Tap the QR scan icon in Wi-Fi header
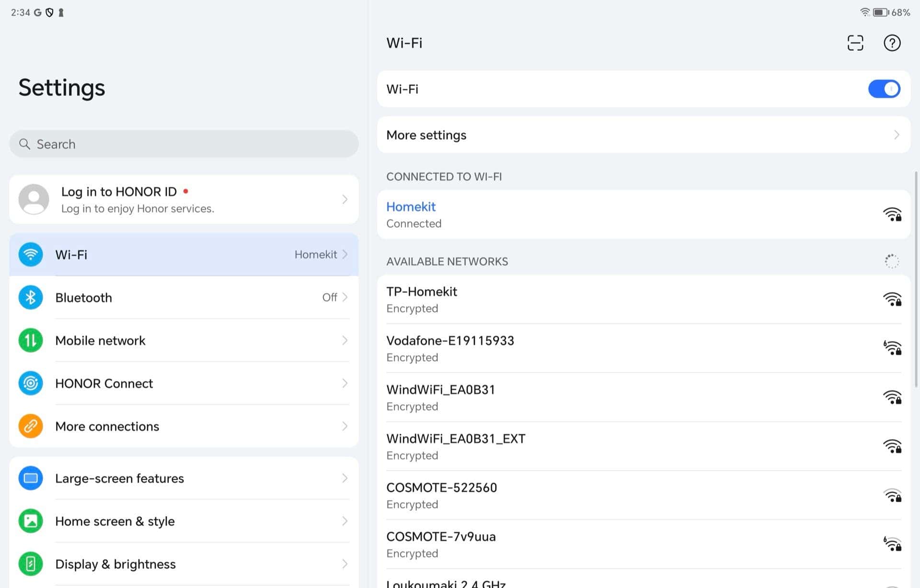This screenshot has width=920, height=588. [855, 43]
